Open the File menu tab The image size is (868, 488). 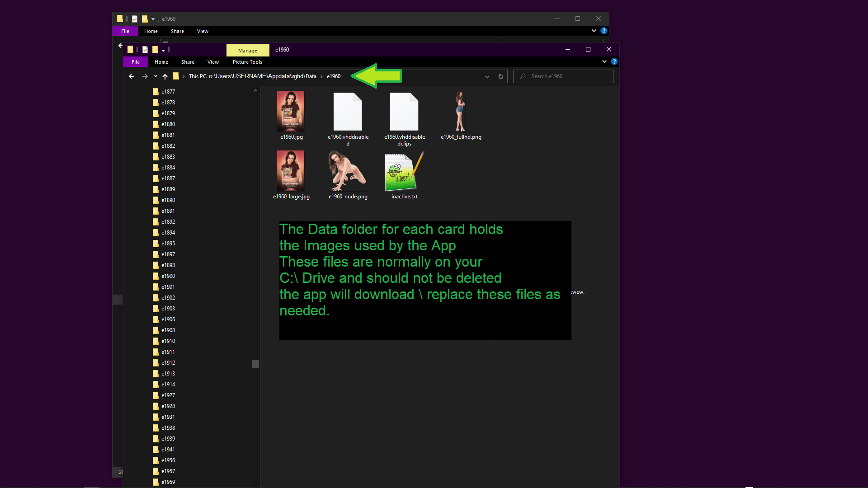136,62
